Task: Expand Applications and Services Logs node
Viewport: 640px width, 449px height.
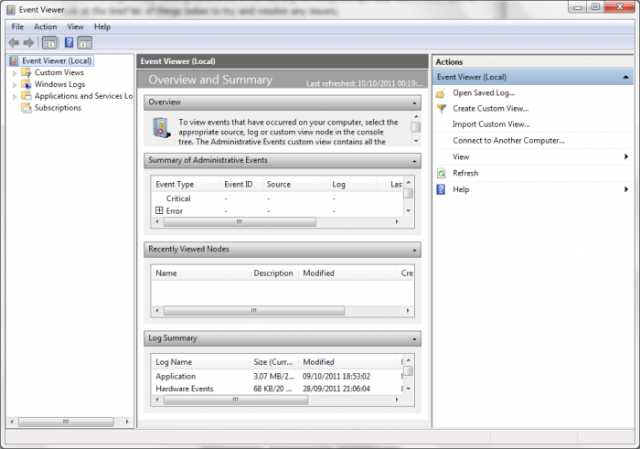Action: pos(15,97)
